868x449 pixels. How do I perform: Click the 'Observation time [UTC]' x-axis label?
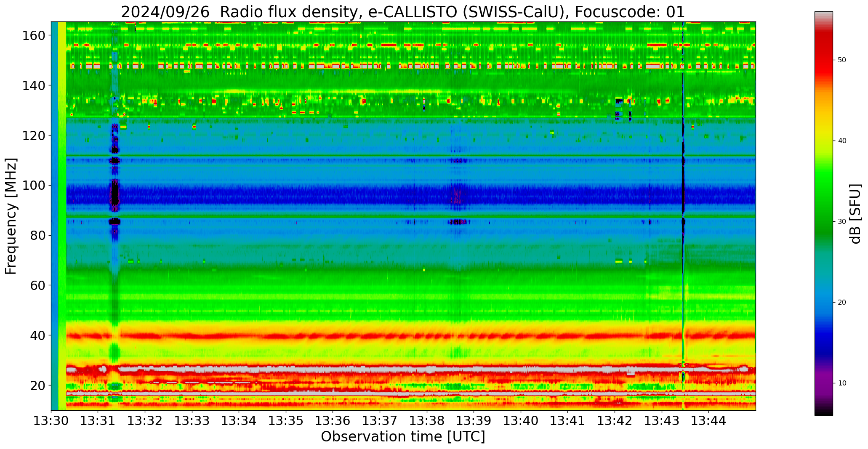point(403,436)
